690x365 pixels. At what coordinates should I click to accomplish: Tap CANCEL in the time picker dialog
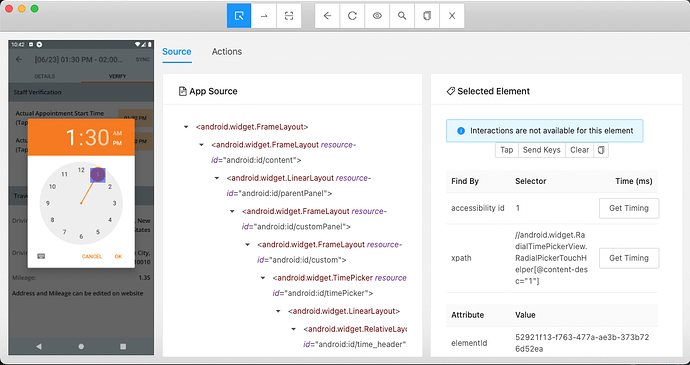tap(92, 256)
